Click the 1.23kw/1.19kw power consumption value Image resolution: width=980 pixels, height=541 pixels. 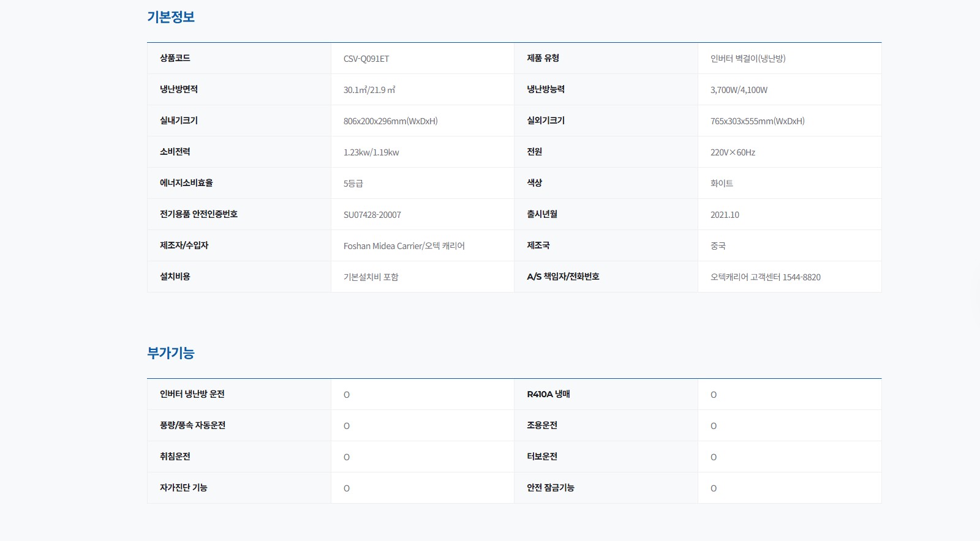(x=371, y=152)
